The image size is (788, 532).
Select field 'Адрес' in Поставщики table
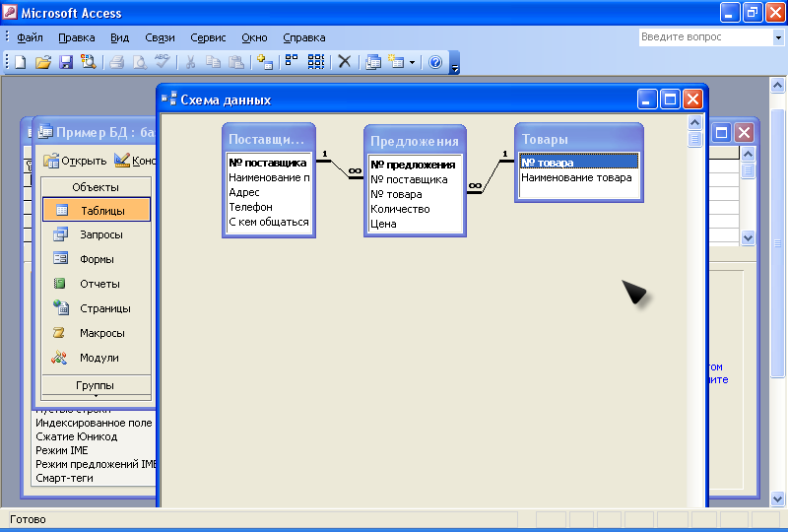click(268, 192)
